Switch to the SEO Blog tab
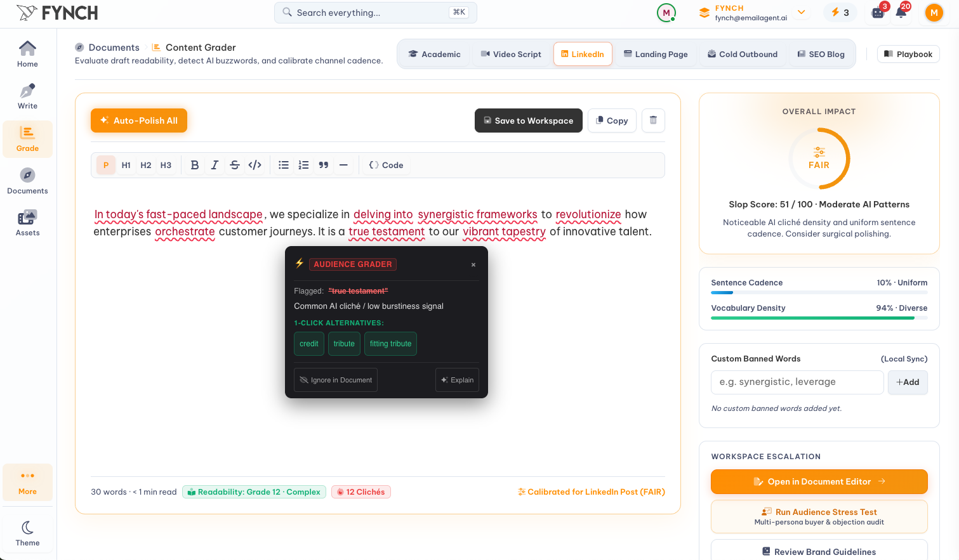 [x=821, y=54]
